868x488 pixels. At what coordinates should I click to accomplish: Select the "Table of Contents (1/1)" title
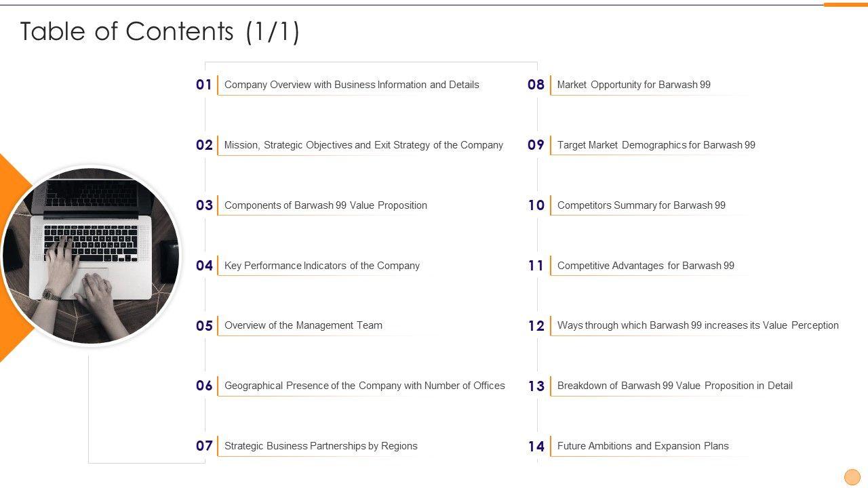click(160, 32)
